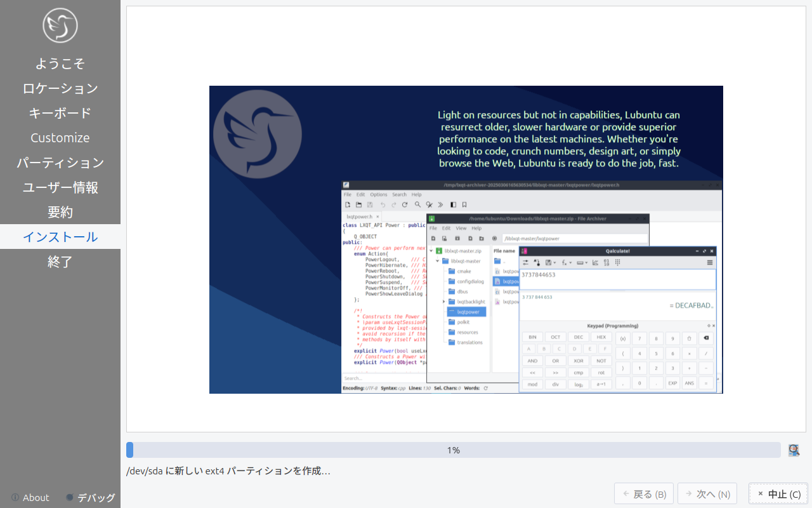Select the Customize step in the sidebar
The height and width of the screenshot is (508, 812).
point(60,138)
